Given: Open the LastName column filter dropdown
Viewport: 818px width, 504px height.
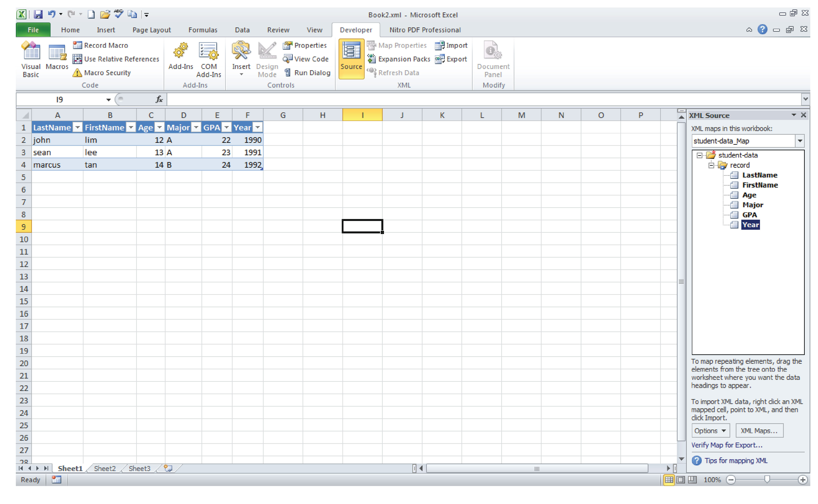Looking at the screenshot, I should pyautogui.click(x=77, y=127).
